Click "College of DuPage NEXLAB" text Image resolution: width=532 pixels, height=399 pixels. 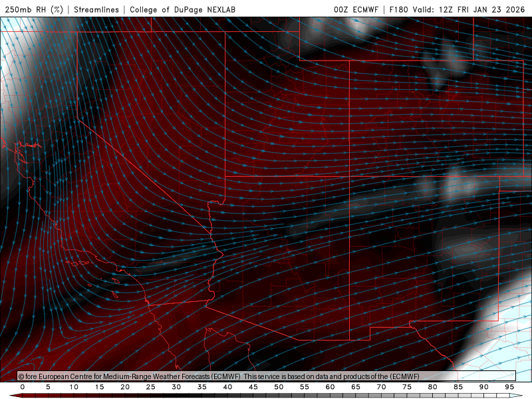coord(182,9)
